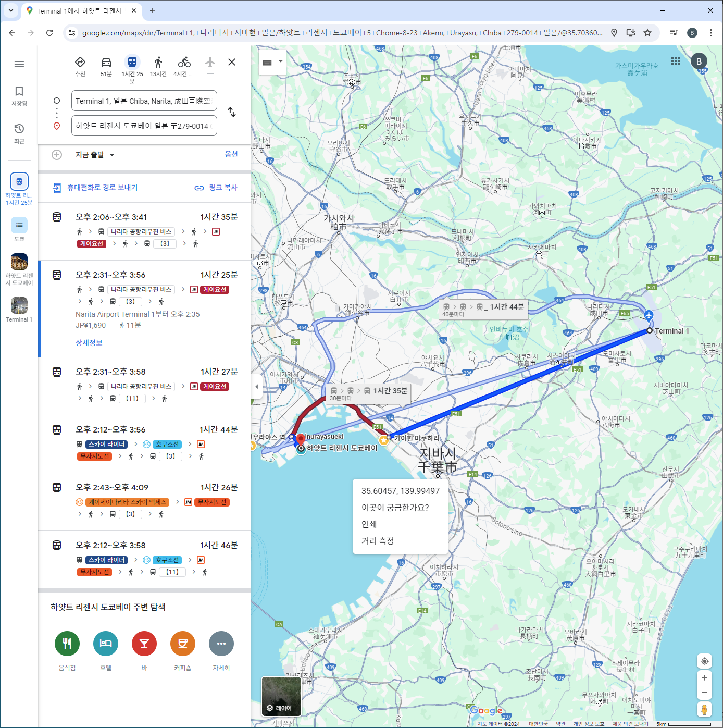Open the Saved (저장됨) places panel
The image size is (723, 728).
pos(19,96)
